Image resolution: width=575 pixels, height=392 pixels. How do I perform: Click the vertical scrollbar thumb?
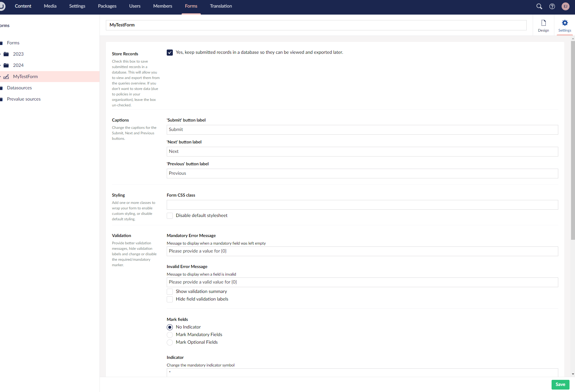(573, 140)
